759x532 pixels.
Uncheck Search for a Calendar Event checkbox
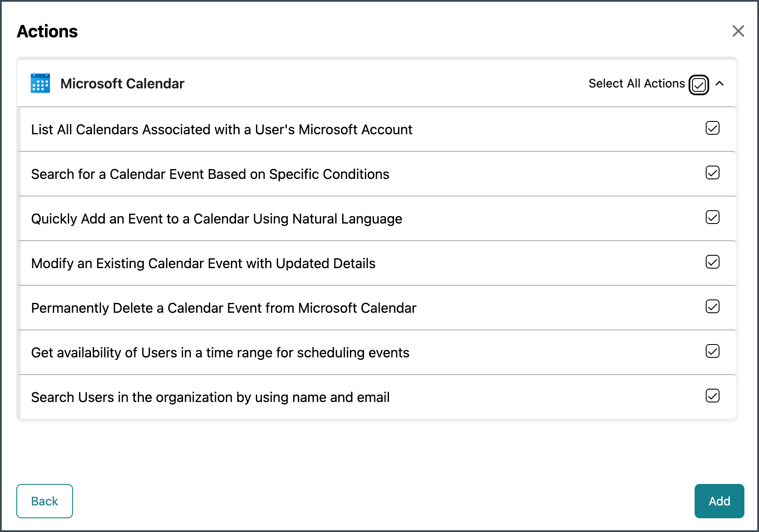tap(712, 172)
